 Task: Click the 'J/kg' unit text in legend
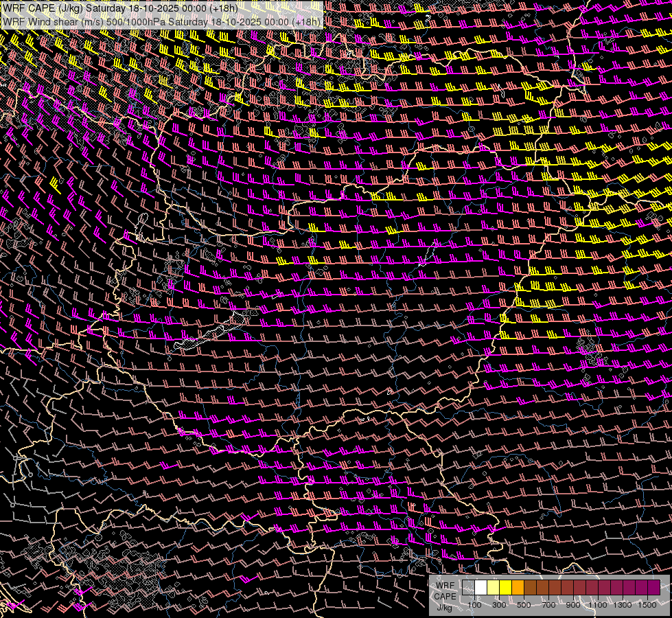[444, 607]
